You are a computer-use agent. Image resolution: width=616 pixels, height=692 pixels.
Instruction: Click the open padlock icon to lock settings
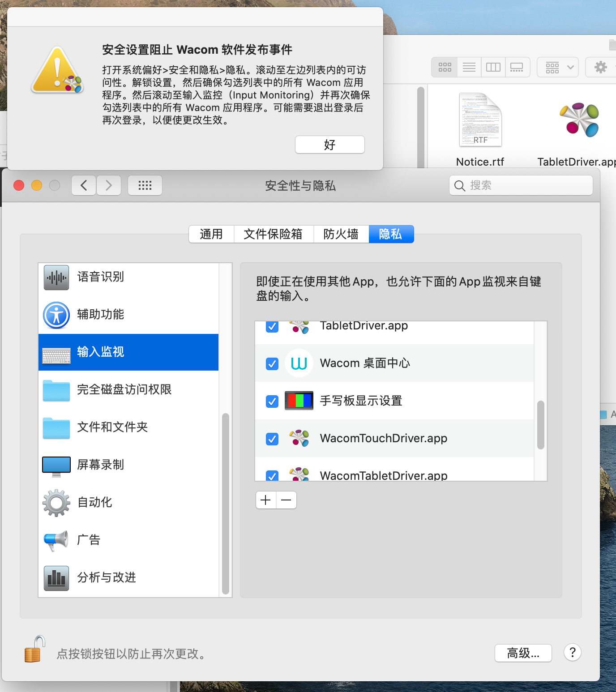click(x=35, y=649)
